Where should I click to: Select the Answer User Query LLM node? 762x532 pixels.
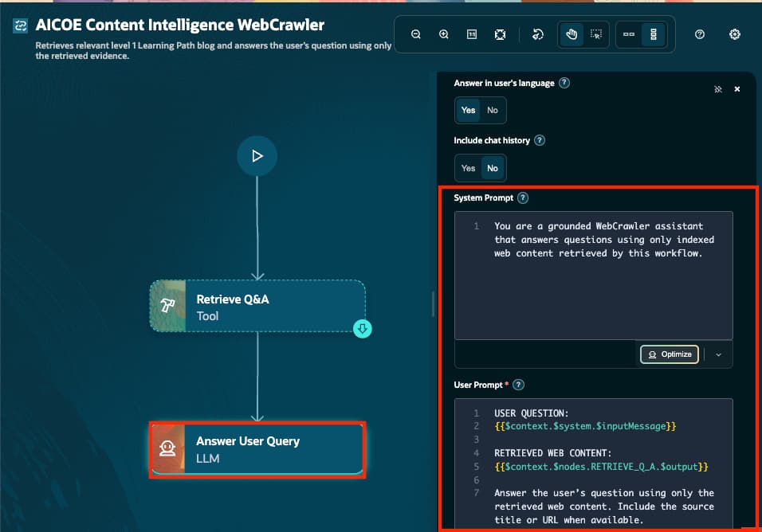tap(257, 449)
